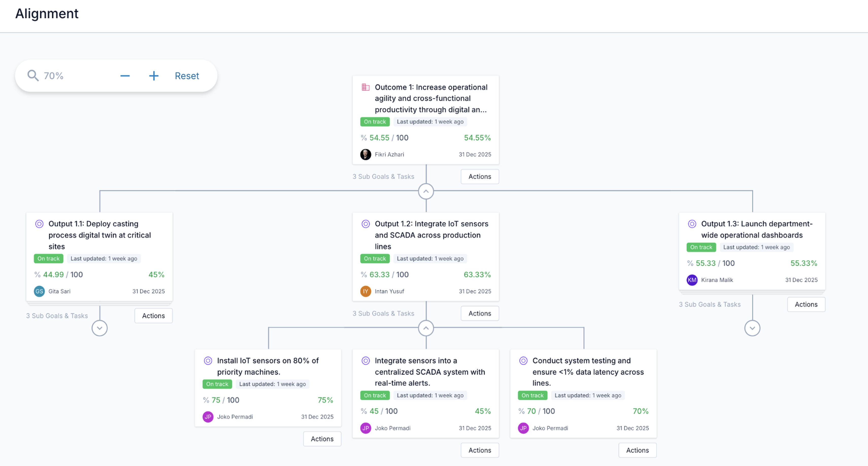This screenshot has width=868, height=466.
Task: Click the Outcome 1 organization grid icon
Action: click(365, 87)
